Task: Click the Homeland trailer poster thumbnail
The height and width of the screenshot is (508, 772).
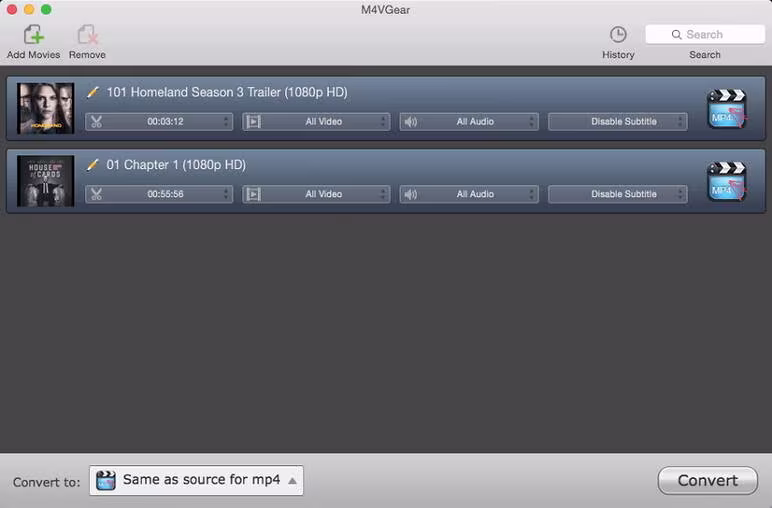Action: tap(45, 108)
